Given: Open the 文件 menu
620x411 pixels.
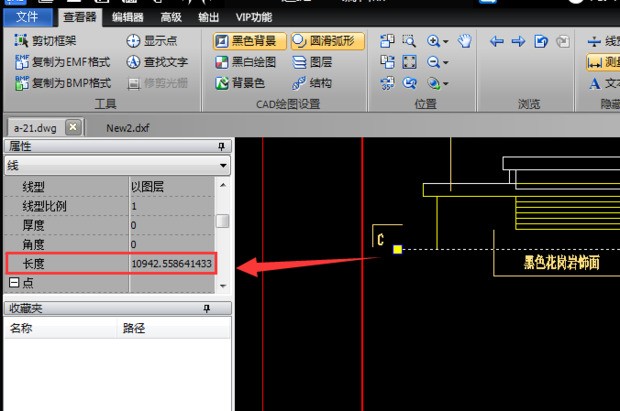Looking at the screenshot, I should pos(27,17).
